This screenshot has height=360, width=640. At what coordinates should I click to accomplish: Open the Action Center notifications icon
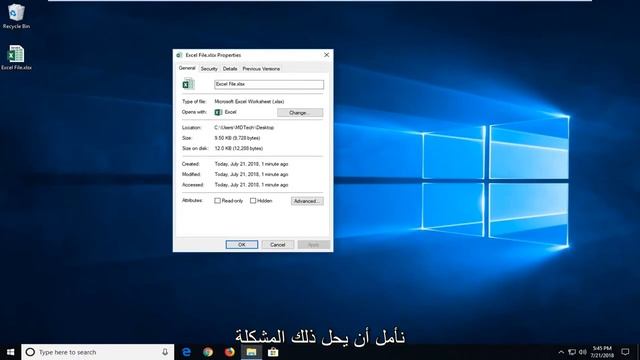point(625,352)
